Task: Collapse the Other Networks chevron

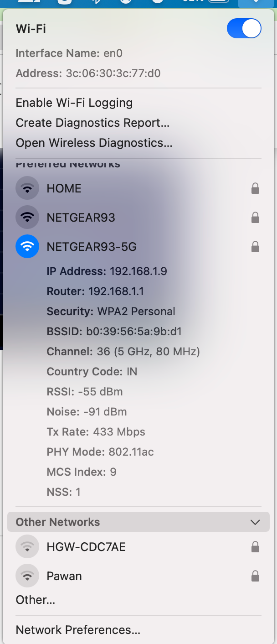Action: pyautogui.click(x=256, y=522)
